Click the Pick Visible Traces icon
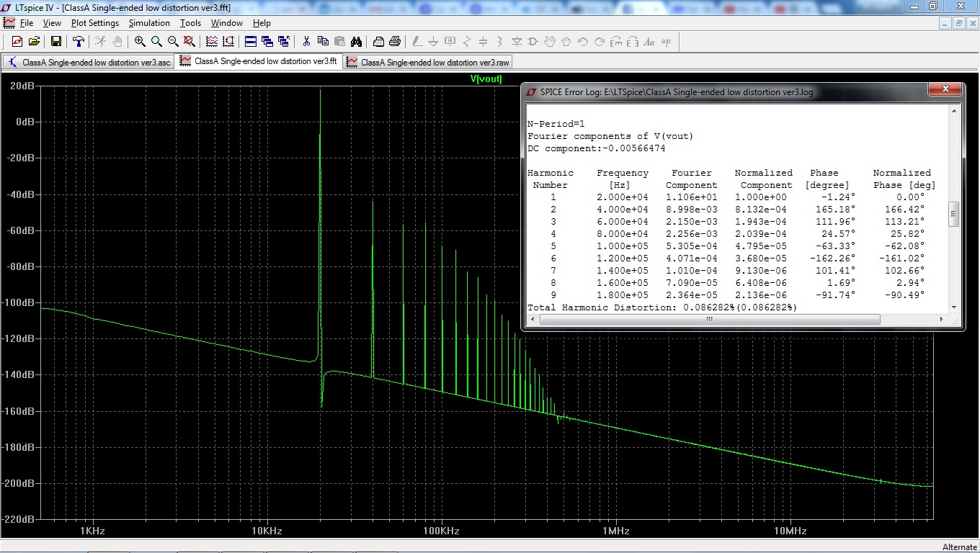980x553 pixels. [228, 41]
